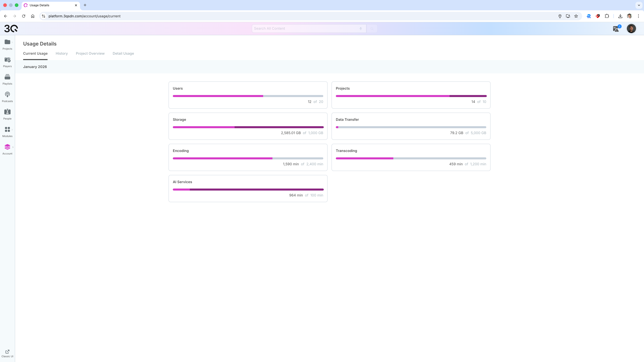Open the Projects sidebar icon

coord(7,42)
